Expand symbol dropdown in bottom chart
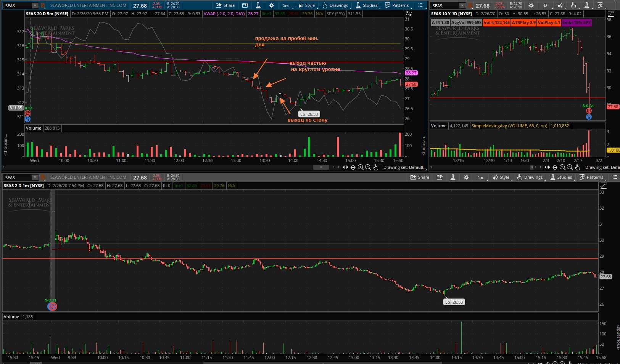This screenshot has width=620, height=364. coord(35,177)
